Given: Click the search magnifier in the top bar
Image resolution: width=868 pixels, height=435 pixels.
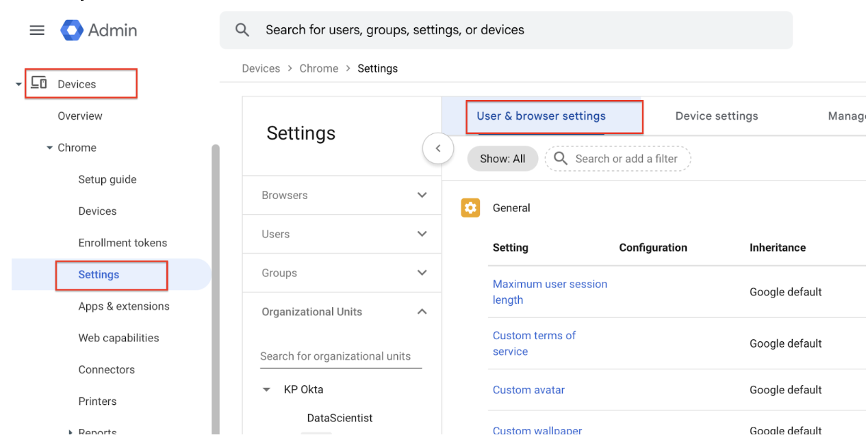Looking at the screenshot, I should [x=242, y=29].
